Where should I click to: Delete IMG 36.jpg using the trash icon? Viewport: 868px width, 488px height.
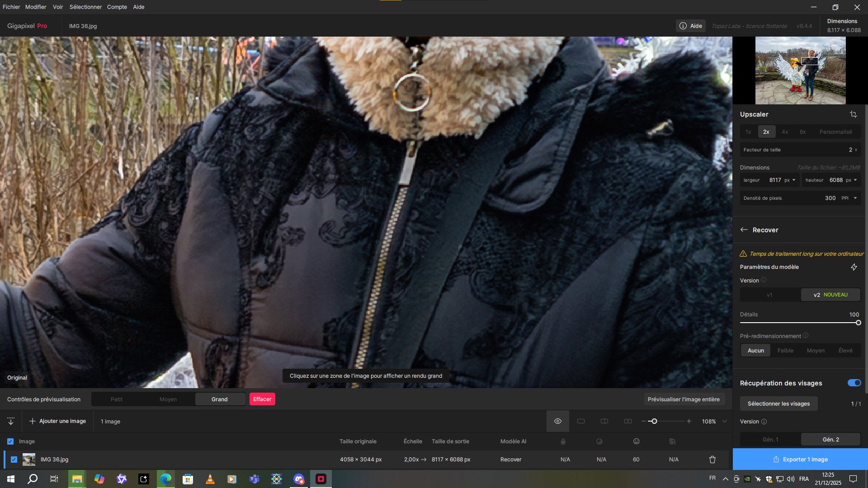pos(712,459)
